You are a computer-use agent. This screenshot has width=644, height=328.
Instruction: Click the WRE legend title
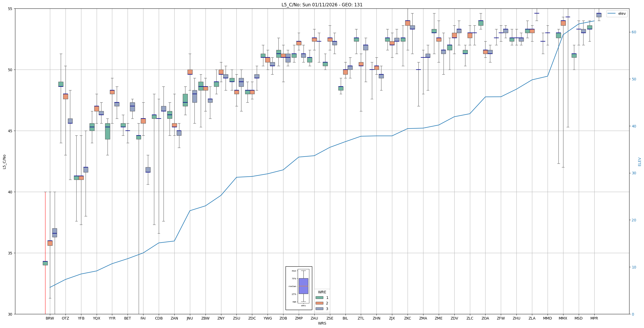pos(322,292)
